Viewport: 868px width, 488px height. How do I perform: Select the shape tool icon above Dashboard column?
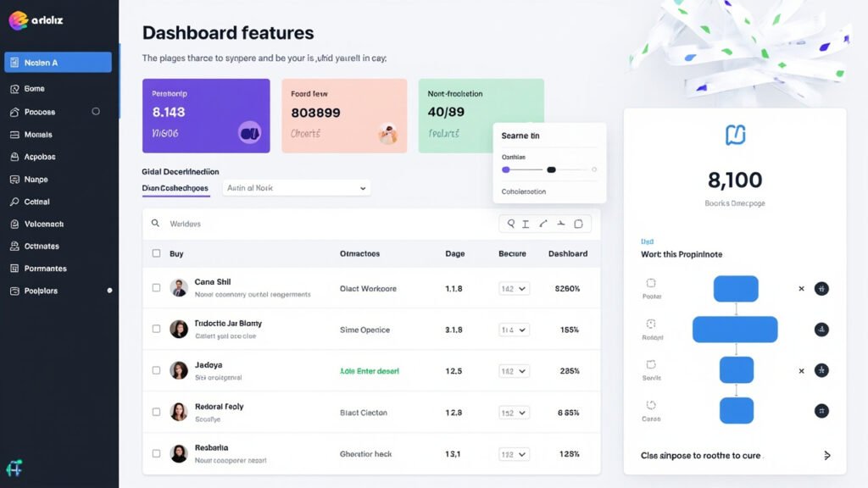[x=577, y=223]
